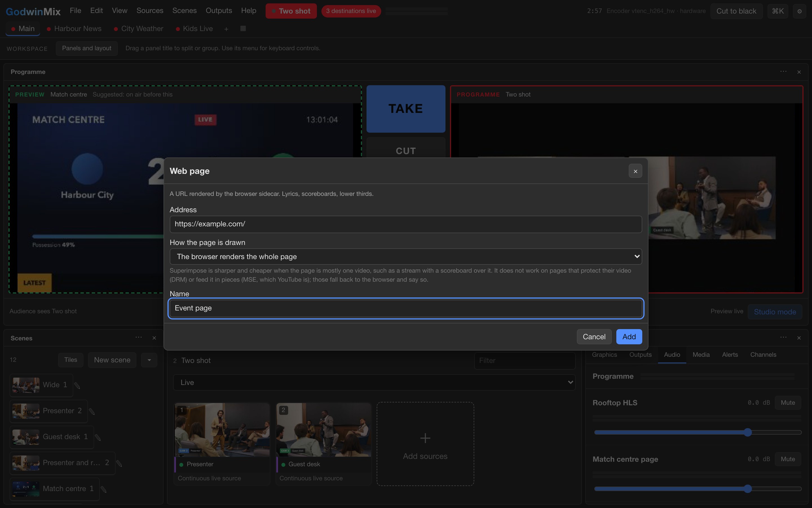Open the settings gear icon
Image resolution: width=812 pixels, height=508 pixels.
[799, 11]
